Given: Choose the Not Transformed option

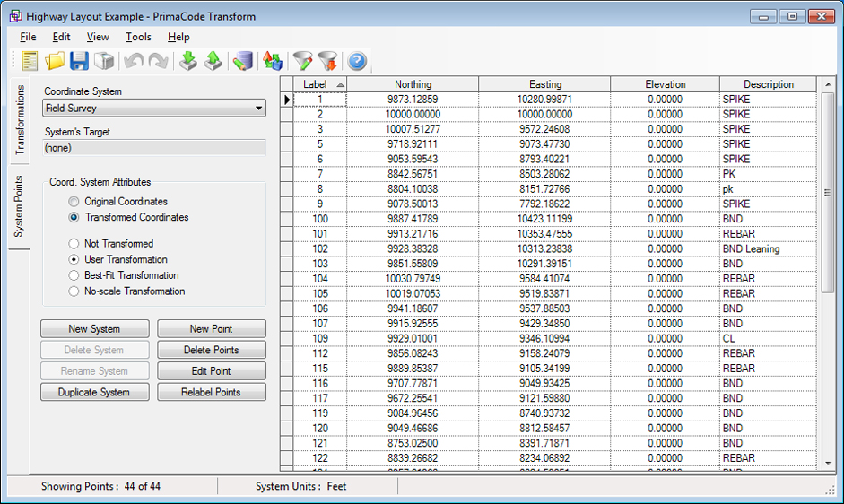Looking at the screenshot, I should click(x=74, y=243).
